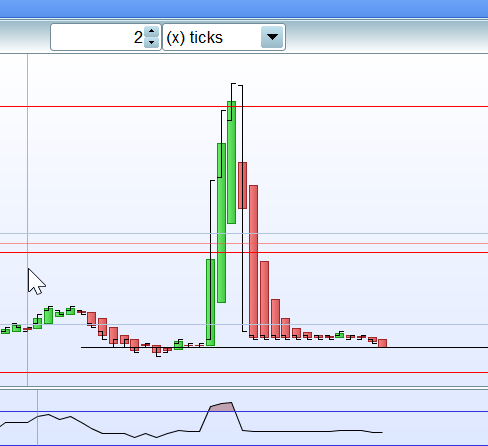
Task: Decrease the tick count with down arrow
Action: (152, 42)
